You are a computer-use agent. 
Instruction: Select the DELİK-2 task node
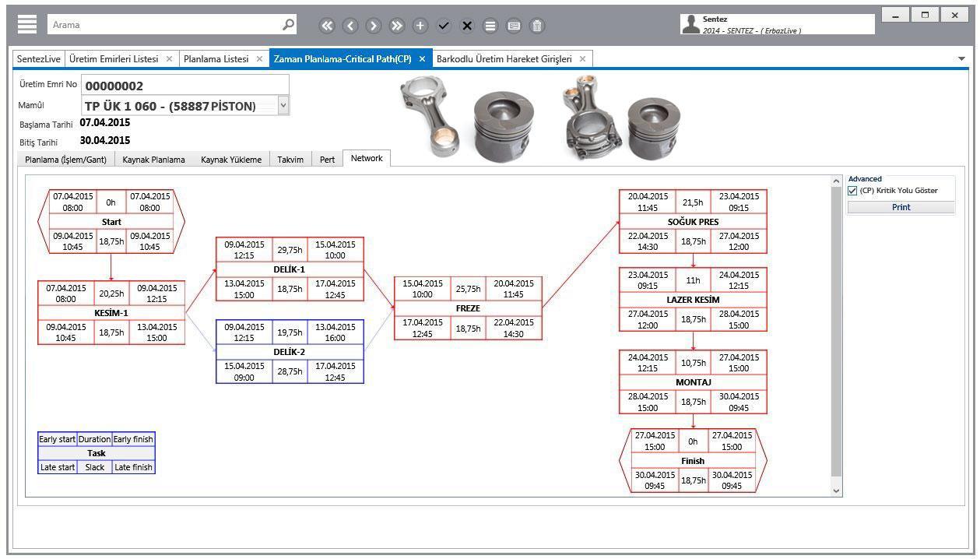pyautogui.click(x=290, y=352)
